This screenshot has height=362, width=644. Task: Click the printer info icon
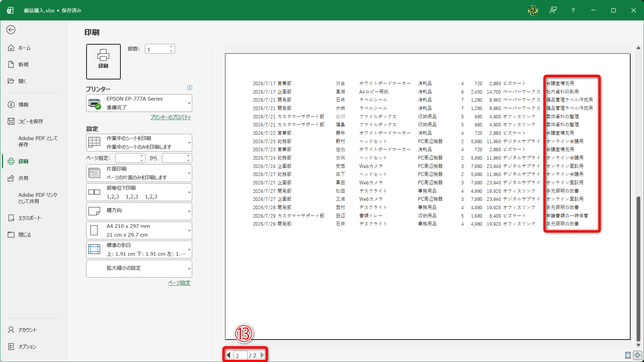point(190,88)
